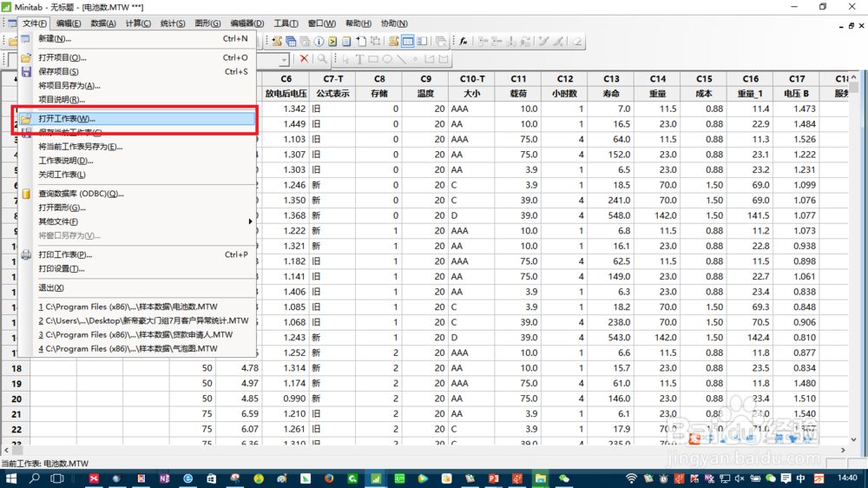Choose 工作表说明(D)... menu entry

coord(137,161)
